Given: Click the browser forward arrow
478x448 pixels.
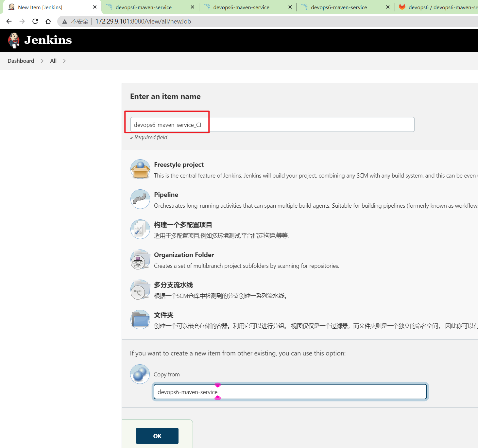Looking at the screenshot, I should (22, 21).
